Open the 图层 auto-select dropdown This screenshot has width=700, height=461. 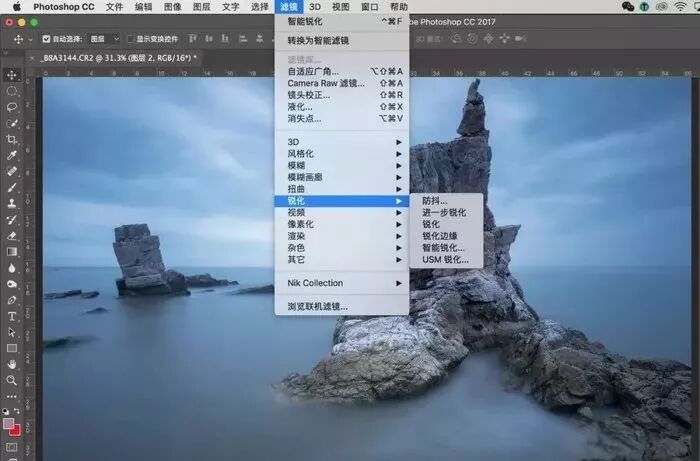(104, 39)
